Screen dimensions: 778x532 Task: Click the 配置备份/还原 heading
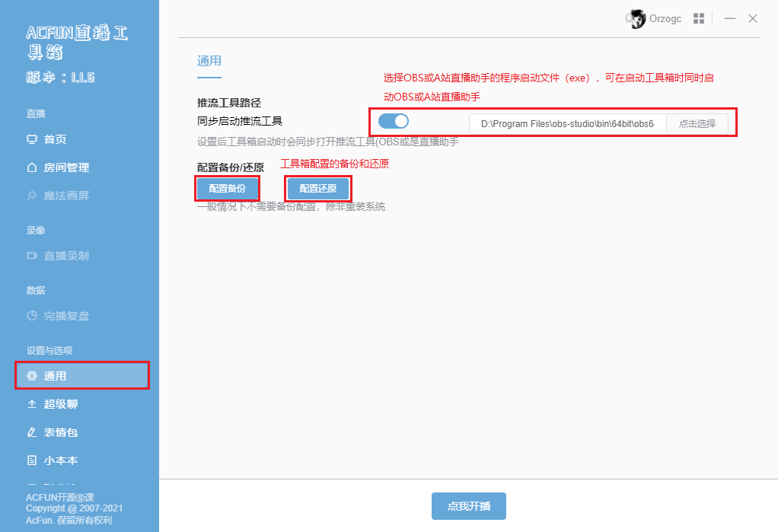[230, 167]
